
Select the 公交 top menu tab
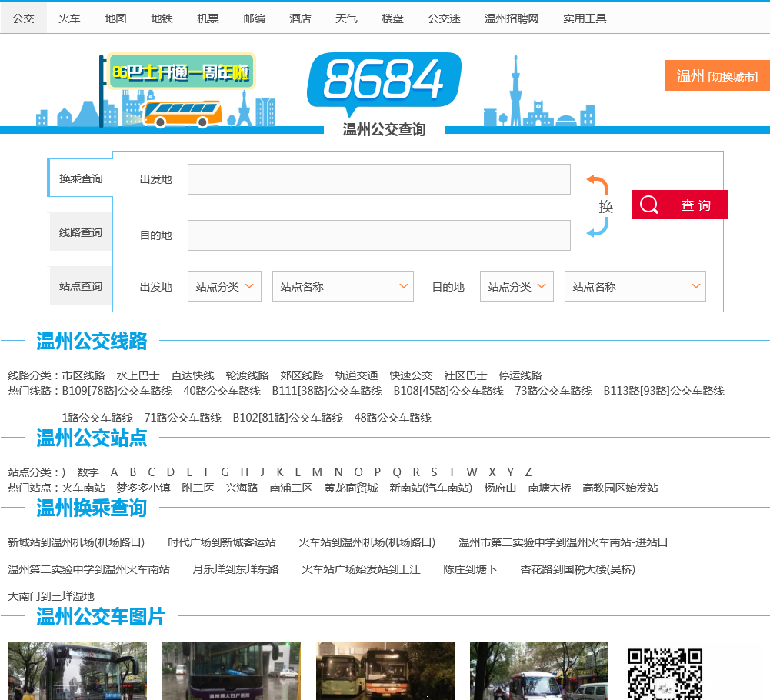[x=23, y=18]
